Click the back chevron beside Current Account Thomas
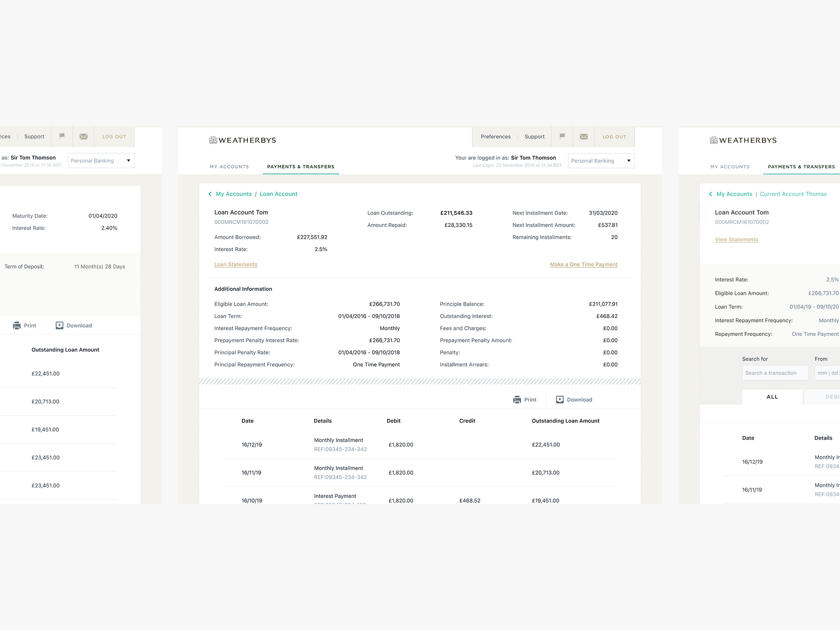 710,194
